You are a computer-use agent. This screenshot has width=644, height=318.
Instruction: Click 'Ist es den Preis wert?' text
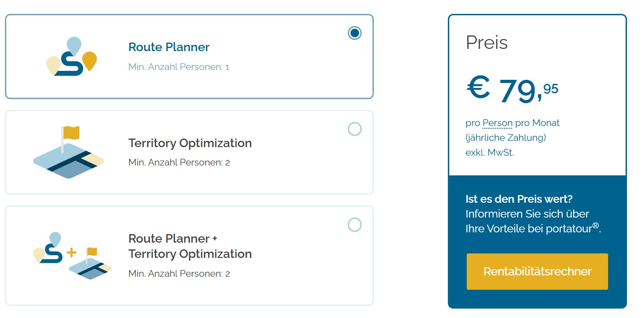tap(519, 199)
